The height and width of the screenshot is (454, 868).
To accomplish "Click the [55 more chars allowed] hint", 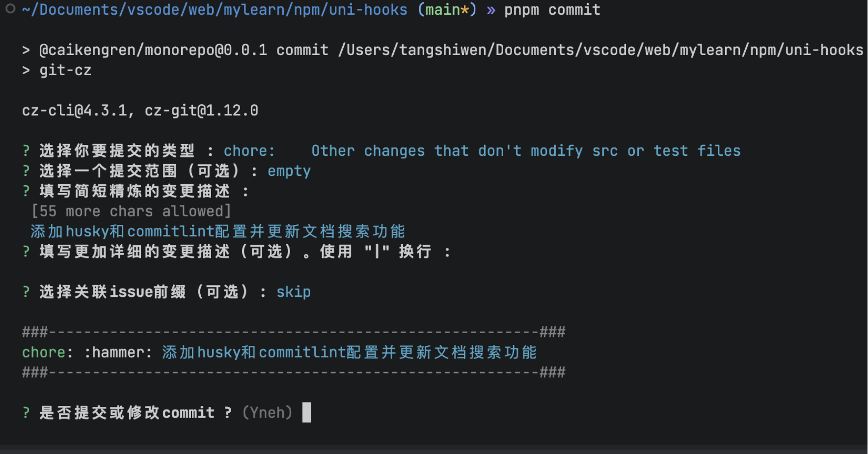I will coord(131,211).
